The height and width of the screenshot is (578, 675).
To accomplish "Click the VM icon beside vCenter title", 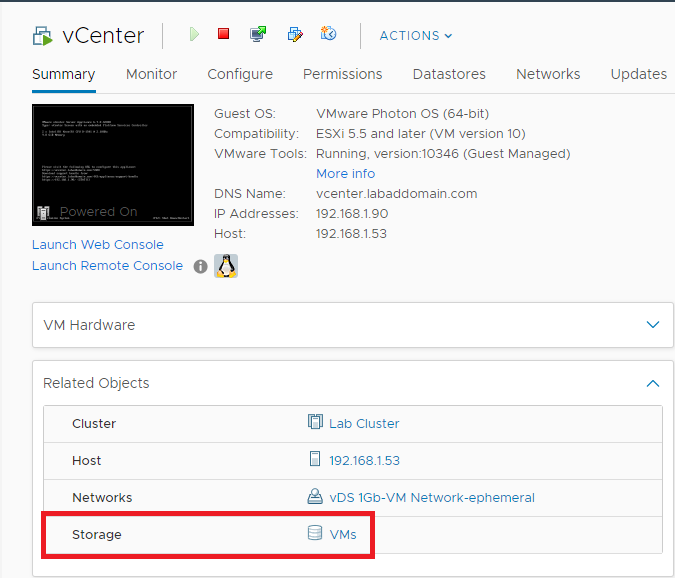I will pos(43,37).
